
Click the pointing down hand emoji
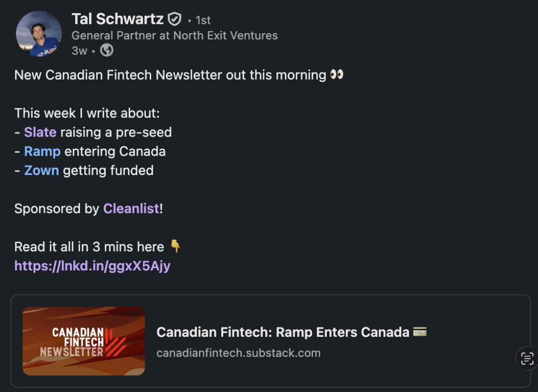tap(175, 246)
